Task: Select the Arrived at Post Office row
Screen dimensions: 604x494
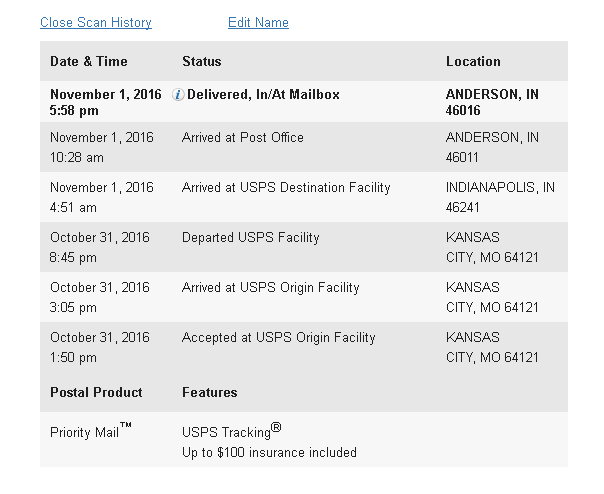Action: [304, 147]
